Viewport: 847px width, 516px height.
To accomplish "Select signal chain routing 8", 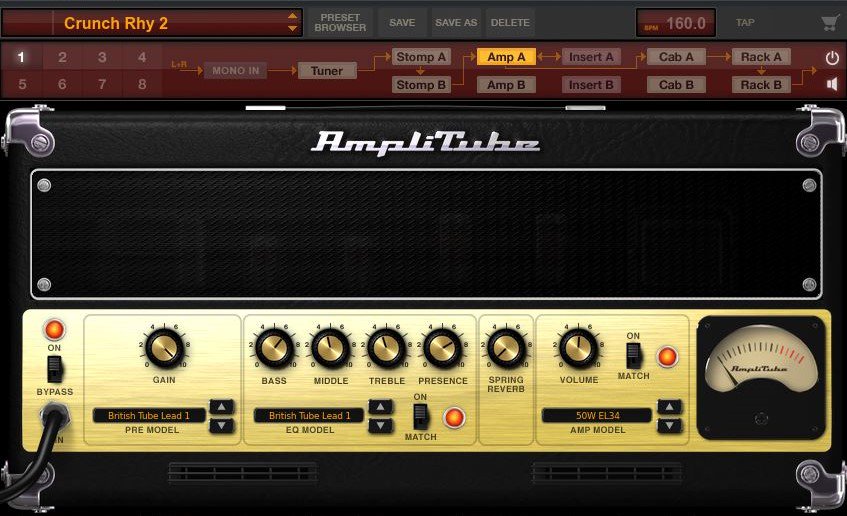I will (x=142, y=84).
